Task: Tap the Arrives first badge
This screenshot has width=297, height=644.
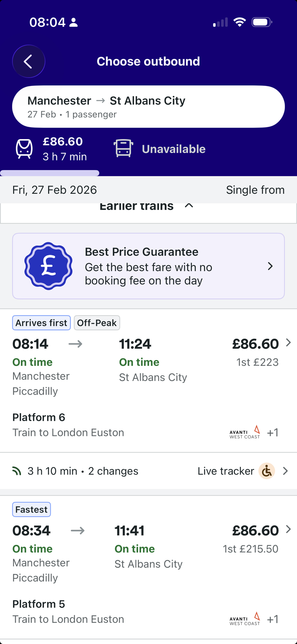Action: pos(41,323)
